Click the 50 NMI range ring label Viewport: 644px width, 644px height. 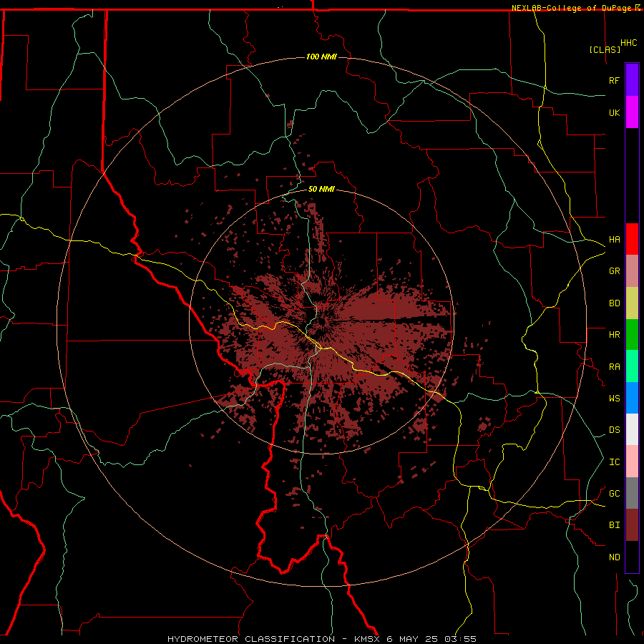321,189
